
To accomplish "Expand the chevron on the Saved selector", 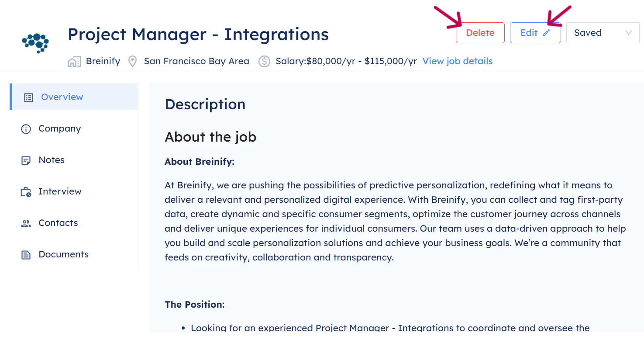I will [628, 32].
